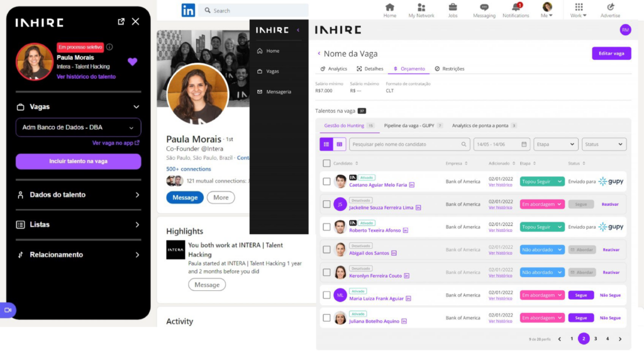Open calendar icon in date range field
This screenshot has width=644, height=357.
click(x=524, y=144)
